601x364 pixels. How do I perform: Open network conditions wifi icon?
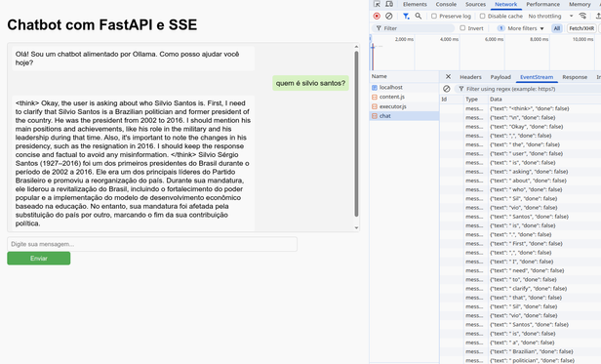tap(582, 17)
